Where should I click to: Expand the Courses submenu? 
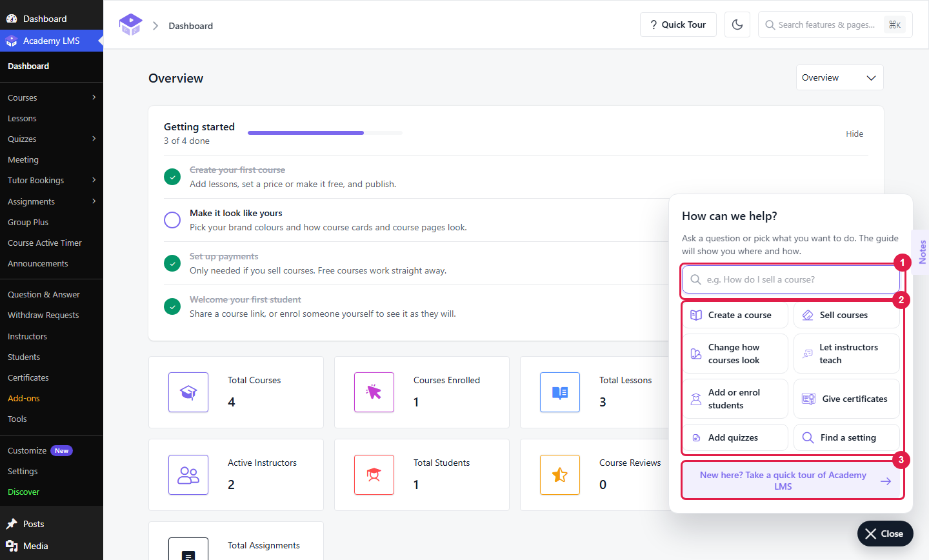coord(94,97)
